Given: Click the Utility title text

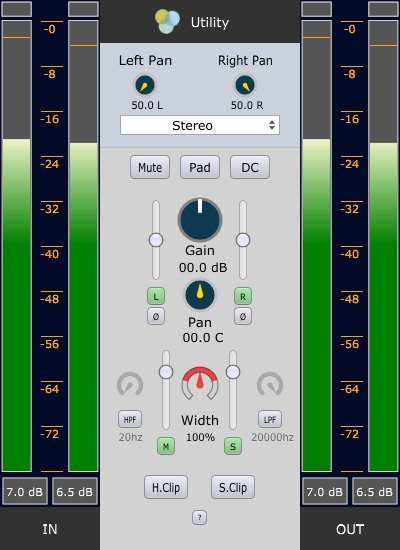Looking at the screenshot, I should point(210,22).
